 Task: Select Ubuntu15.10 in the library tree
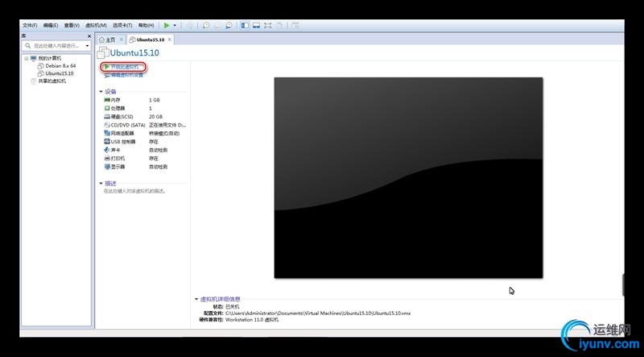[59, 73]
